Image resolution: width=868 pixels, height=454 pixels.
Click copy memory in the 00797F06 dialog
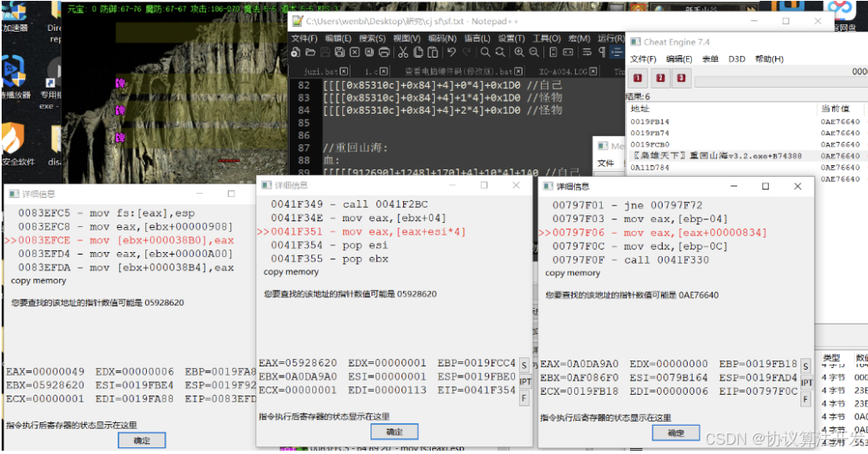point(573,273)
